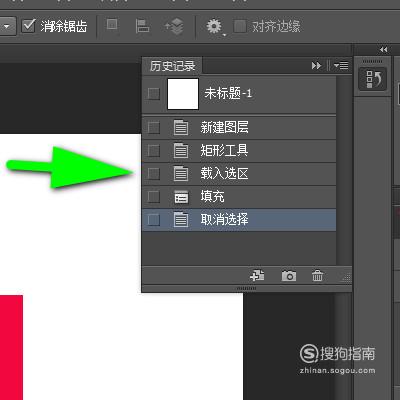Set history brush source for 新建图层
Viewport: 400px width, 400px height.
coord(153,128)
